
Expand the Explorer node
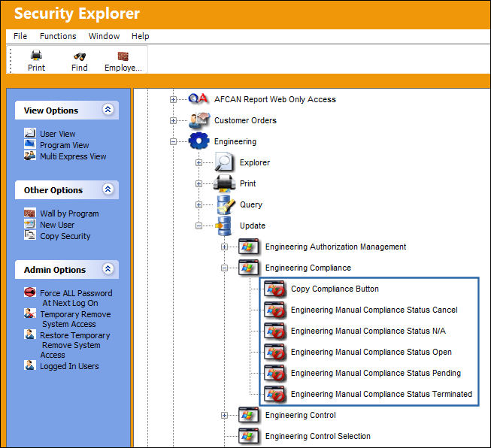click(x=199, y=162)
